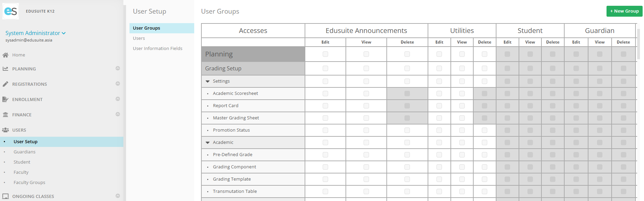644x201 pixels.
Task: Open Faculty Groups link in sidebar
Action: (x=29, y=183)
